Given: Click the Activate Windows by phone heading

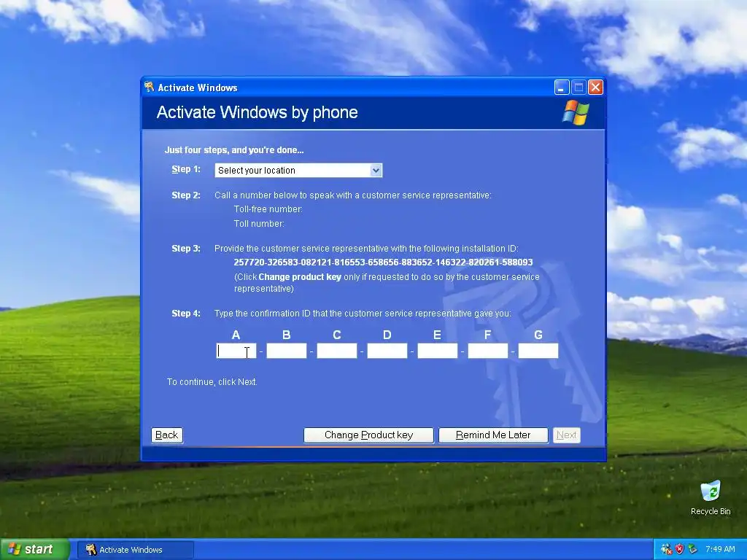Looking at the screenshot, I should click(x=258, y=112).
